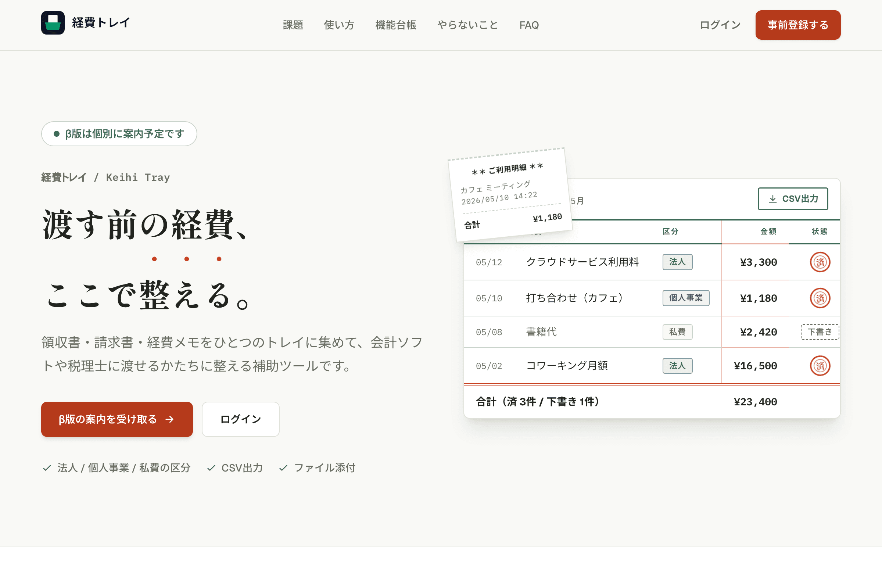Click the 経費トレイ tray logo icon

click(53, 23)
